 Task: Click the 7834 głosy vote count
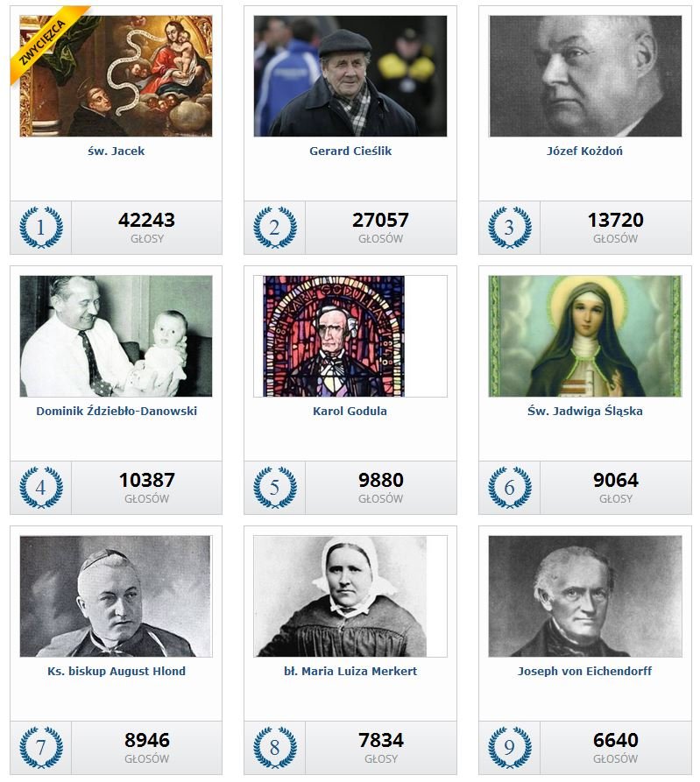(381, 747)
